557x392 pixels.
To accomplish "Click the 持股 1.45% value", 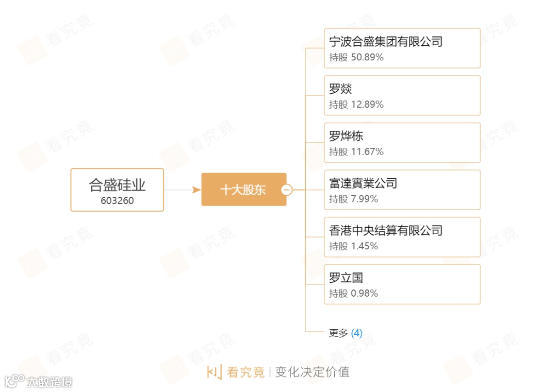I will tap(354, 246).
